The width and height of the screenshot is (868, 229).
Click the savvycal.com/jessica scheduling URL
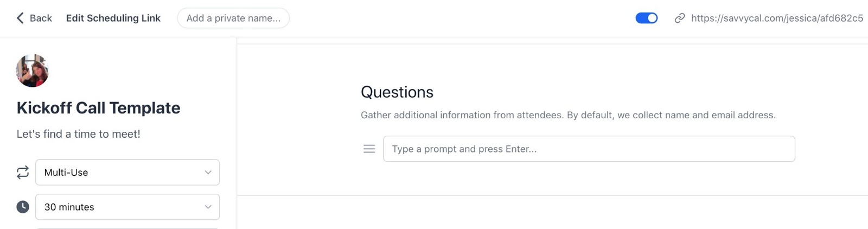click(777, 18)
